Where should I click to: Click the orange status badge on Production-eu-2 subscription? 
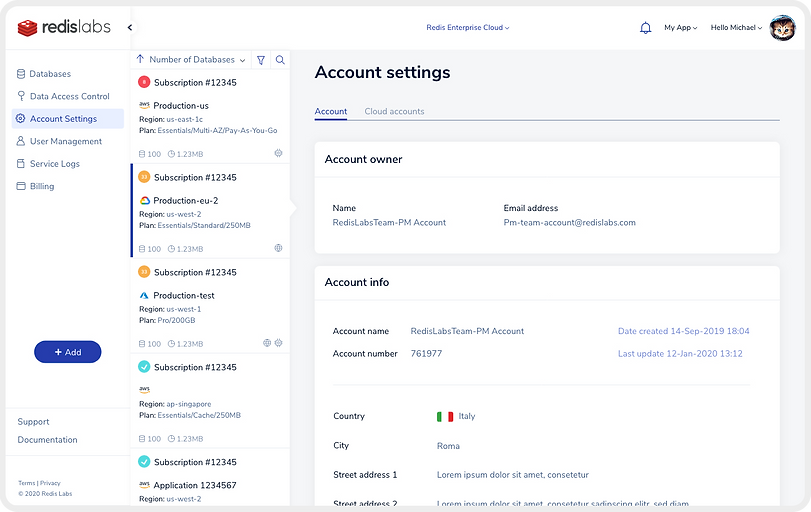click(144, 177)
